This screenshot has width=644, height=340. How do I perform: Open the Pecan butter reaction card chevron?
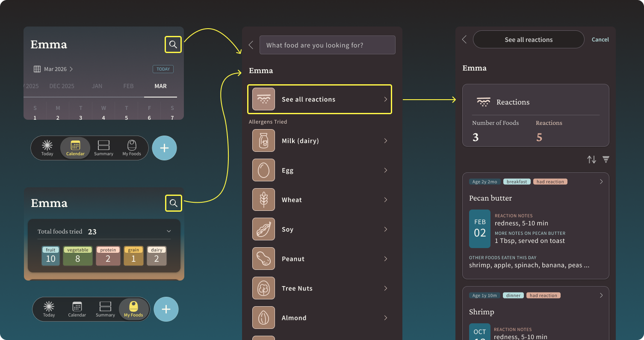[601, 182]
